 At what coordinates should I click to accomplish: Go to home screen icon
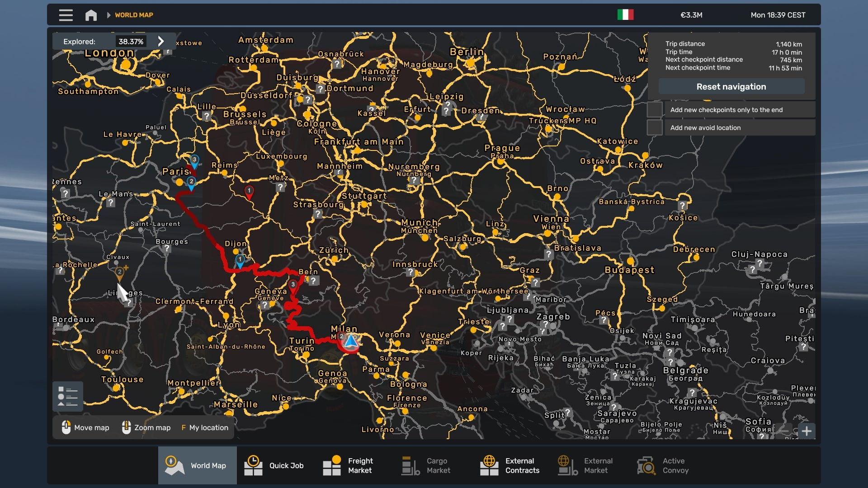tap(91, 15)
